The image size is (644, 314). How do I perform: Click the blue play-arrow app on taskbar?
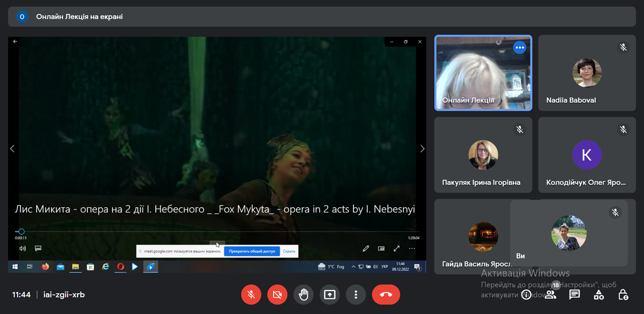135,267
